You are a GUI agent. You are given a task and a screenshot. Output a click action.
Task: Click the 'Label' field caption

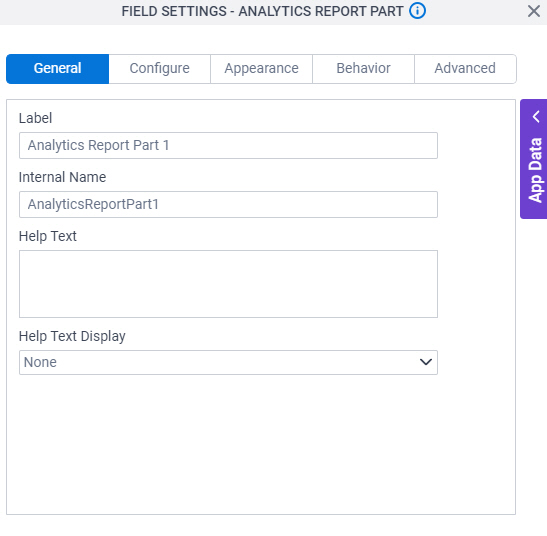click(x=35, y=118)
